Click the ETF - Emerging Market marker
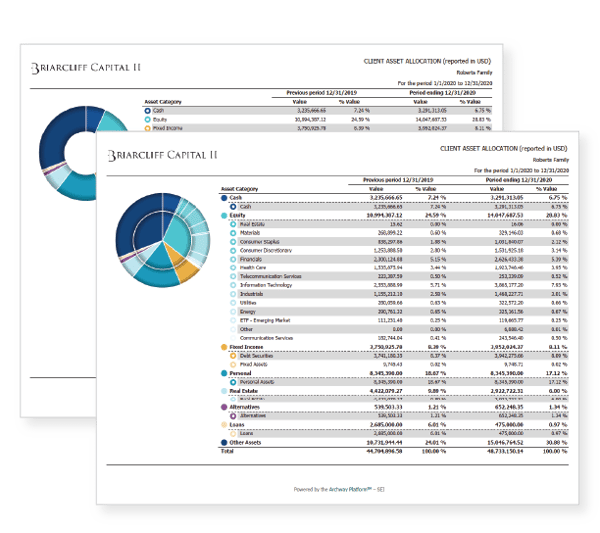Image resolution: width=600 pixels, height=533 pixels. click(233, 320)
